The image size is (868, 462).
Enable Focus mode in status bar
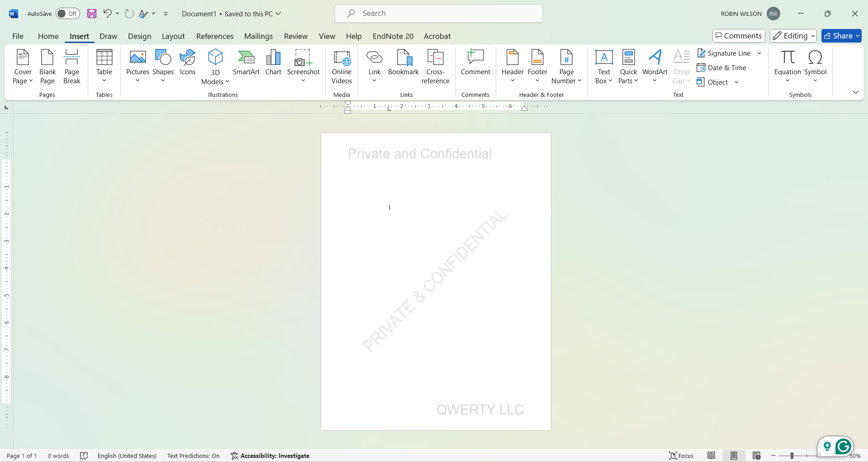[x=682, y=456]
